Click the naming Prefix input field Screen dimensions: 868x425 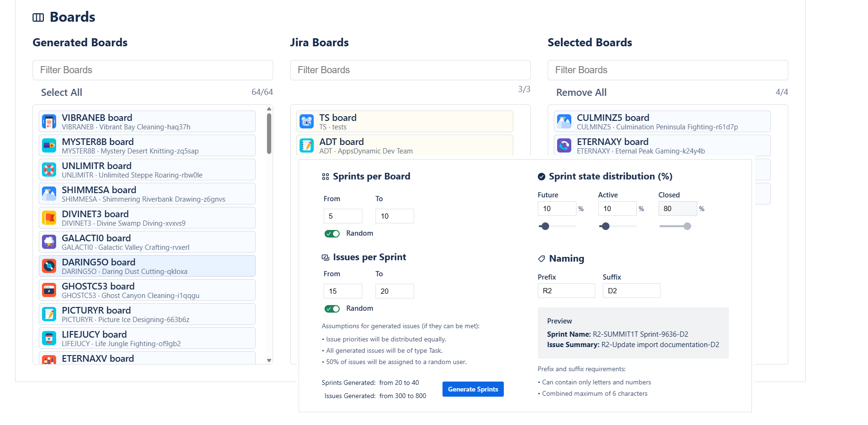[566, 291]
